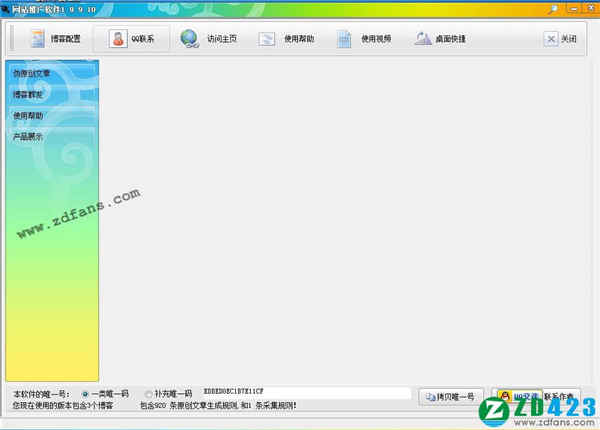
Task: Open 博客配置 from the toolbar
Action: (x=56, y=39)
